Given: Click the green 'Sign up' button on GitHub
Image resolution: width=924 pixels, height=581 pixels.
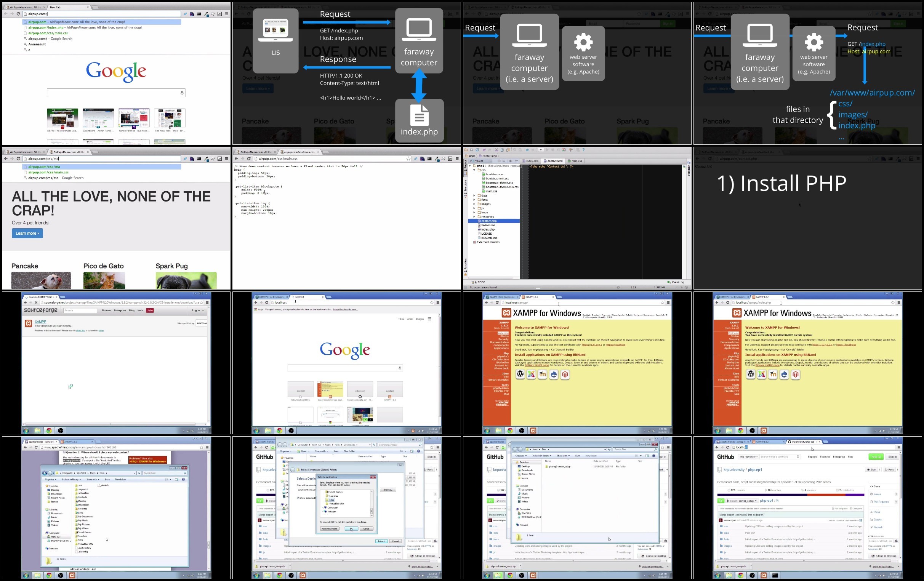Looking at the screenshot, I should coord(876,457).
